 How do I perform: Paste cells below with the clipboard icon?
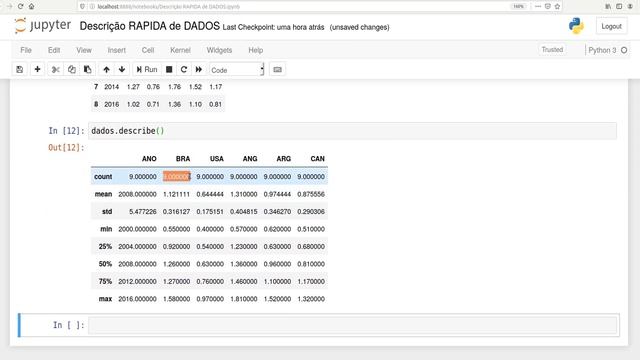[87, 69]
